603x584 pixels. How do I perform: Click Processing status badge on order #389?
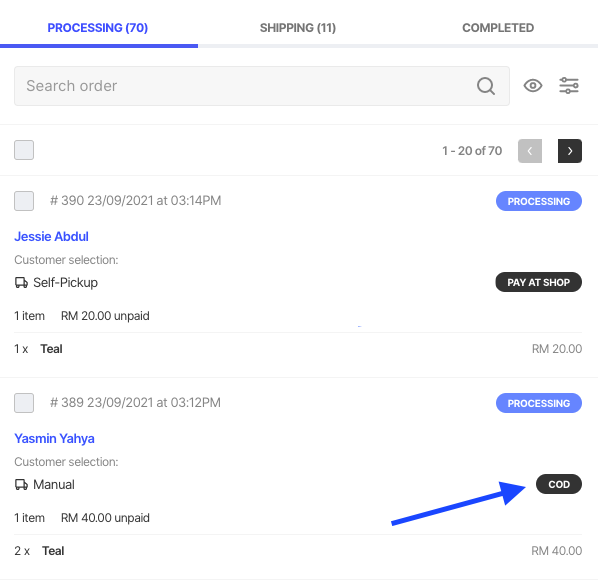coord(538,403)
